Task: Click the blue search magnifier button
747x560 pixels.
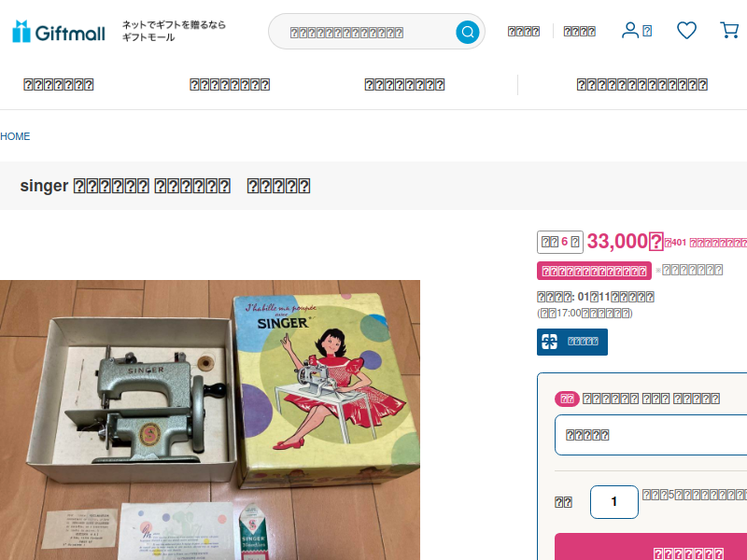Action: (468, 32)
